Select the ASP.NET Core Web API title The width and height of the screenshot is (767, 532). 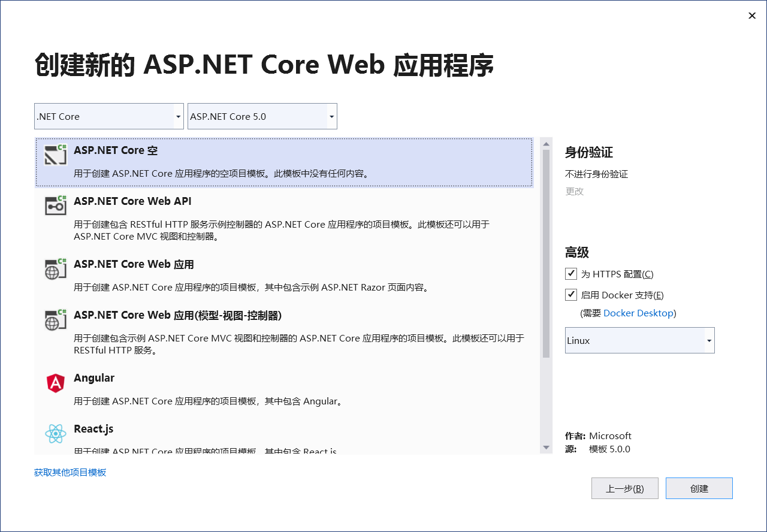pyautogui.click(x=132, y=201)
